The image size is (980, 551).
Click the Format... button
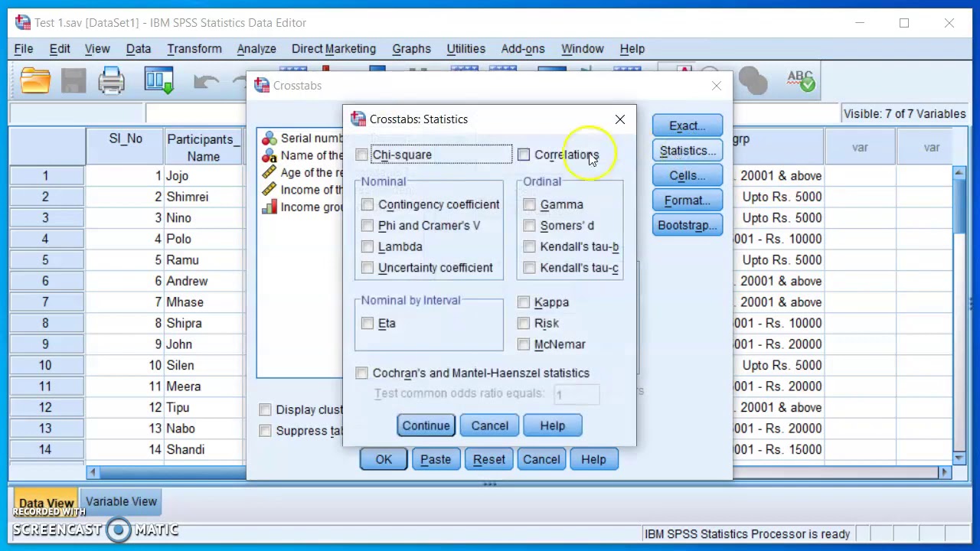click(688, 201)
